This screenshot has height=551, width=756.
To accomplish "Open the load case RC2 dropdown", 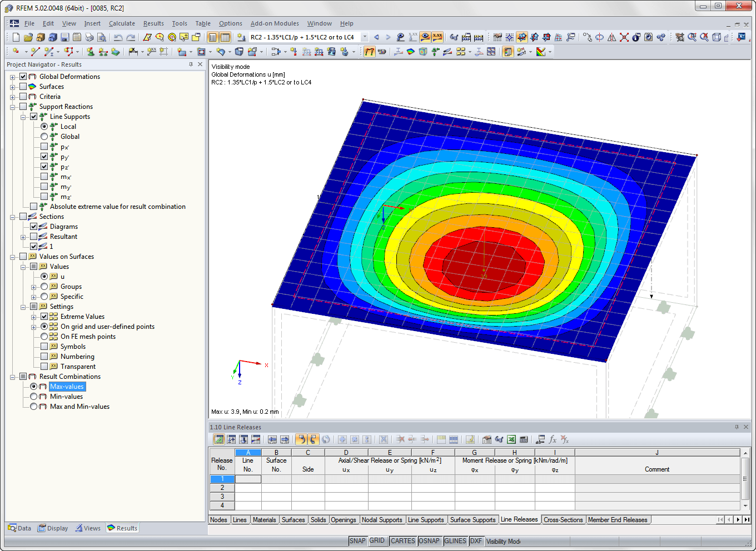I will [x=365, y=37].
